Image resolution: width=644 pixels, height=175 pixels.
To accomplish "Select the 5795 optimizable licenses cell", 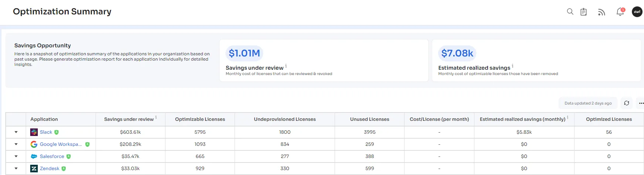I will (200, 132).
